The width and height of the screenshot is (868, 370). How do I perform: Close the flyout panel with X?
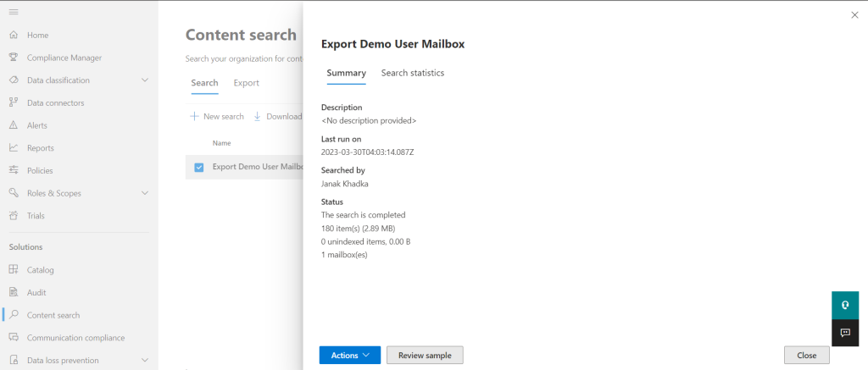(x=854, y=15)
